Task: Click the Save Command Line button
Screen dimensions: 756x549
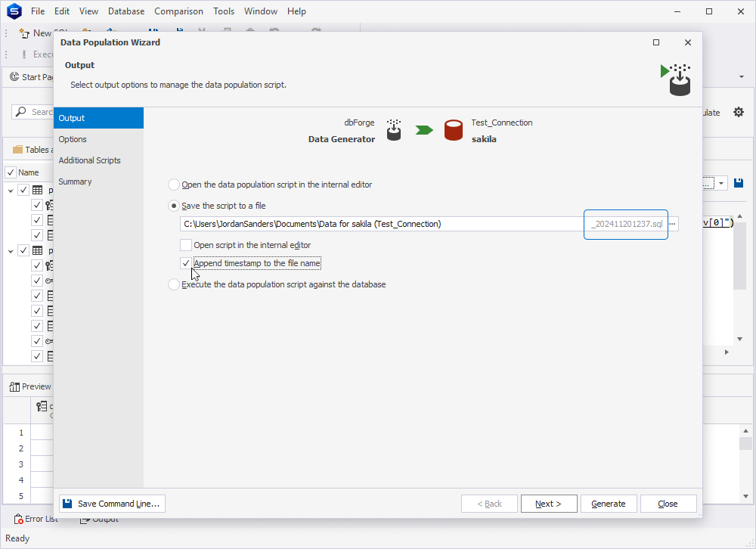Action: 113,504
